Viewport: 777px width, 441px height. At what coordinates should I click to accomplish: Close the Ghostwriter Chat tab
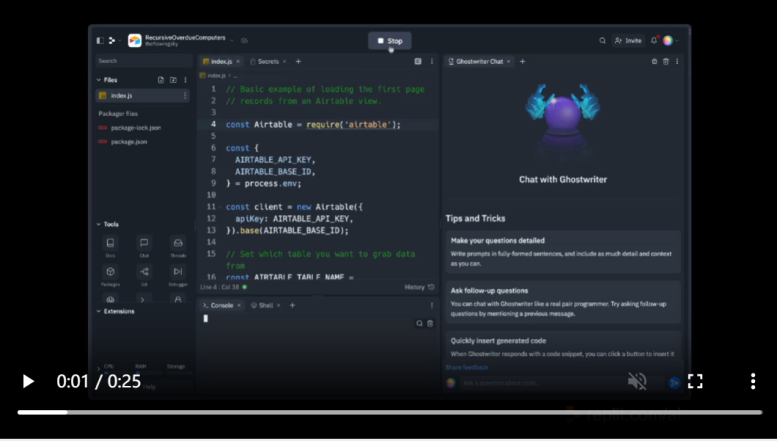[508, 61]
